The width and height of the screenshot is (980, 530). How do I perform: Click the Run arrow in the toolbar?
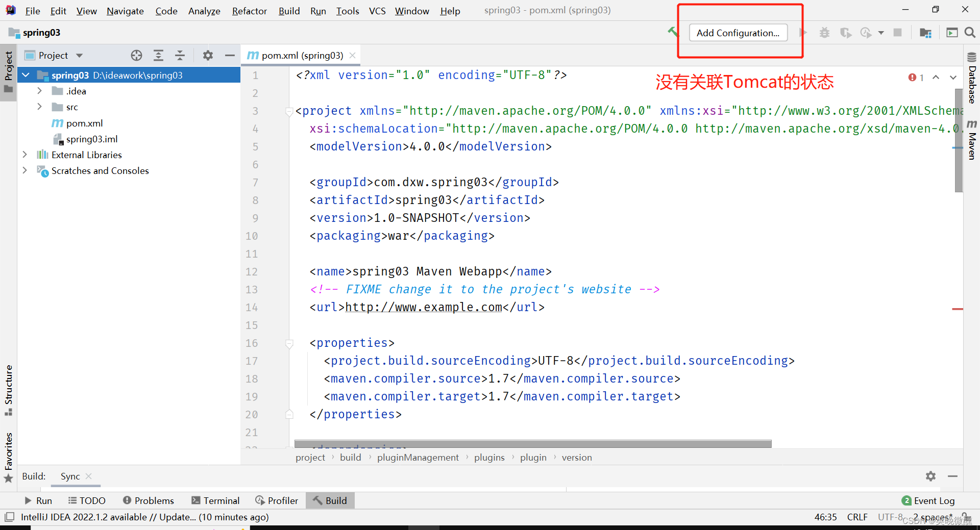pyautogui.click(x=803, y=33)
